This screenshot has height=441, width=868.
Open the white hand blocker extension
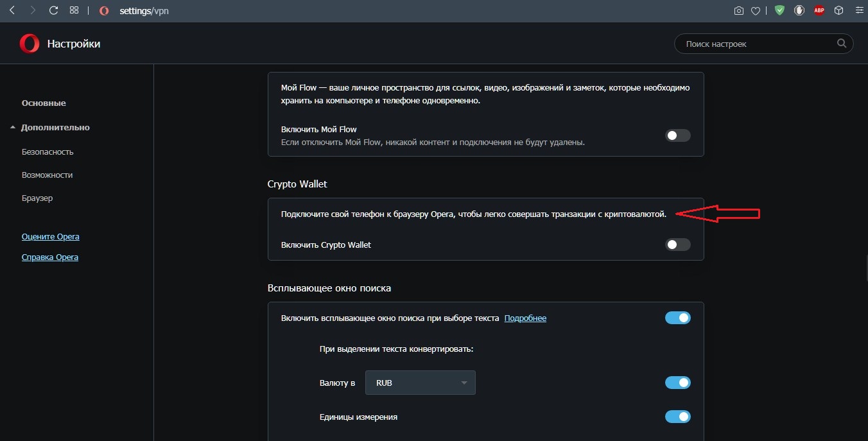pyautogui.click(x=799, y=10)
